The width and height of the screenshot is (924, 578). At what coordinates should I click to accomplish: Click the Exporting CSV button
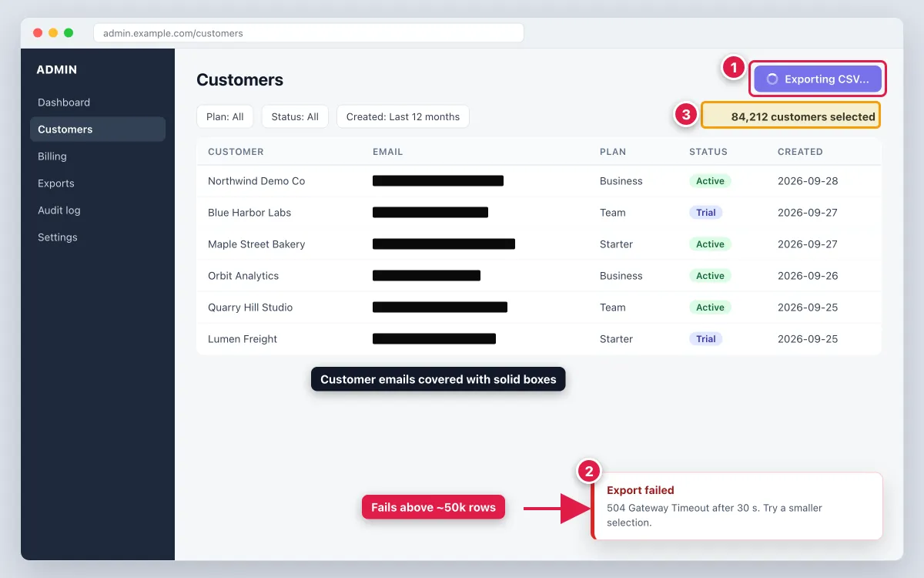(818, 79)
